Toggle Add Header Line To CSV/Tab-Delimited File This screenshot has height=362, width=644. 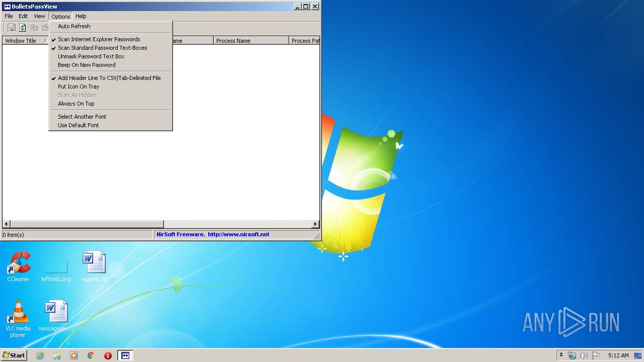point(111,78)
